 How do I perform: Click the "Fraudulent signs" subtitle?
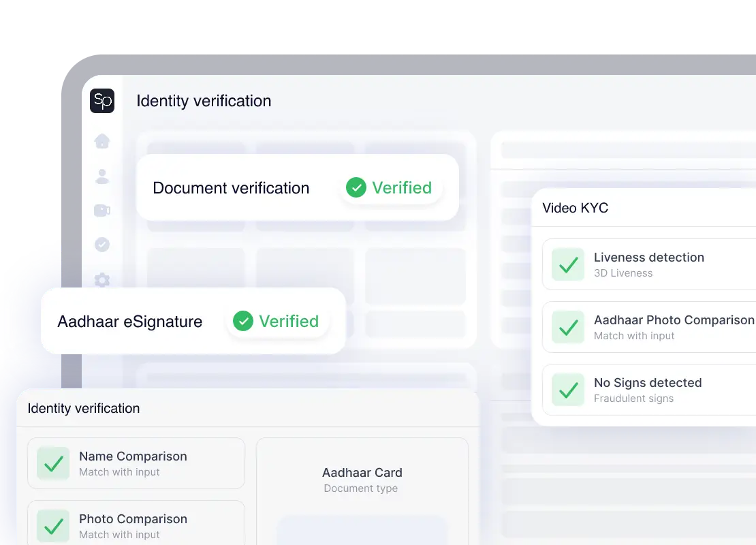pos(633,399)
